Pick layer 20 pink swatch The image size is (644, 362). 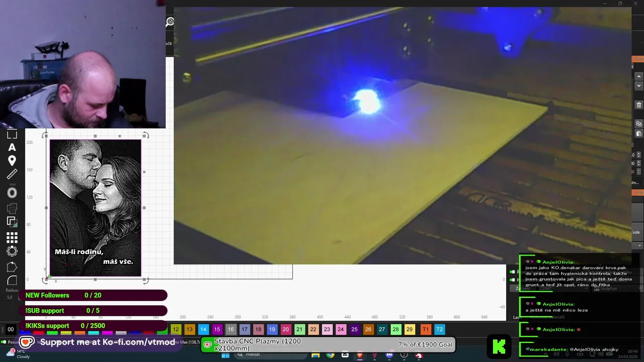point(286,329)
